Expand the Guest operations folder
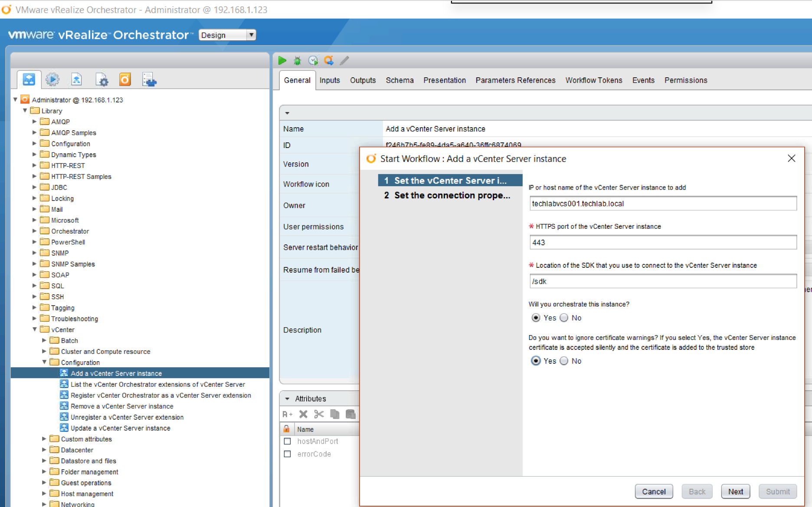Image resolution: width=812 pixels, height=507 pixels. tap(44, 482)
